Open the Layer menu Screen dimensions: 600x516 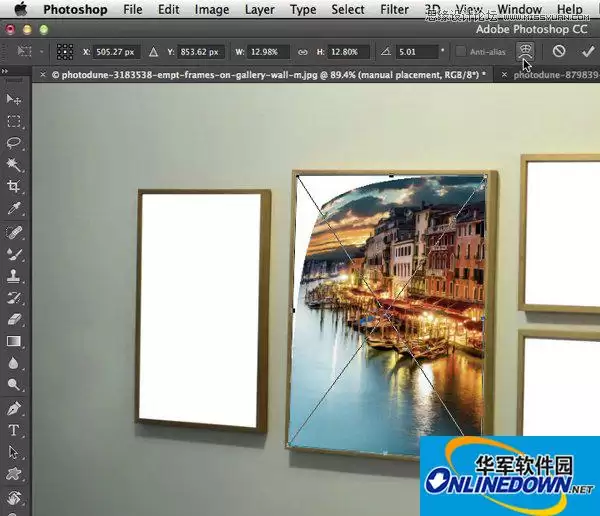259,10
